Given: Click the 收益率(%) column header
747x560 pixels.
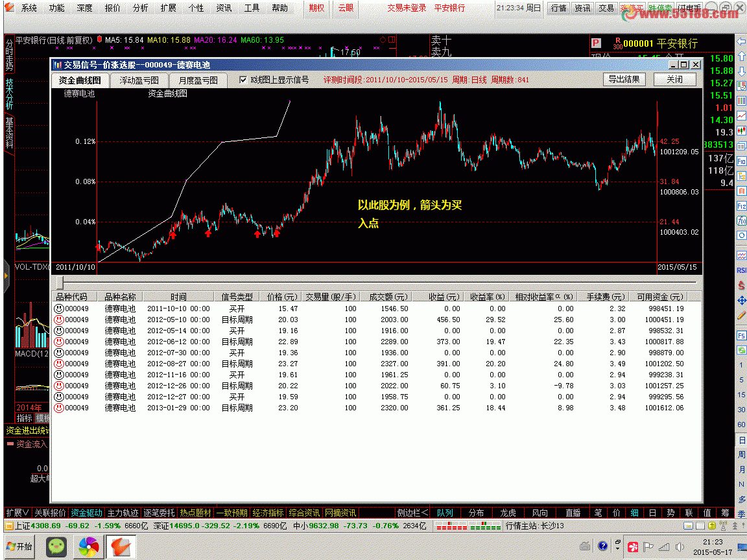Looking at the screenshot, I should click(487, 297).
